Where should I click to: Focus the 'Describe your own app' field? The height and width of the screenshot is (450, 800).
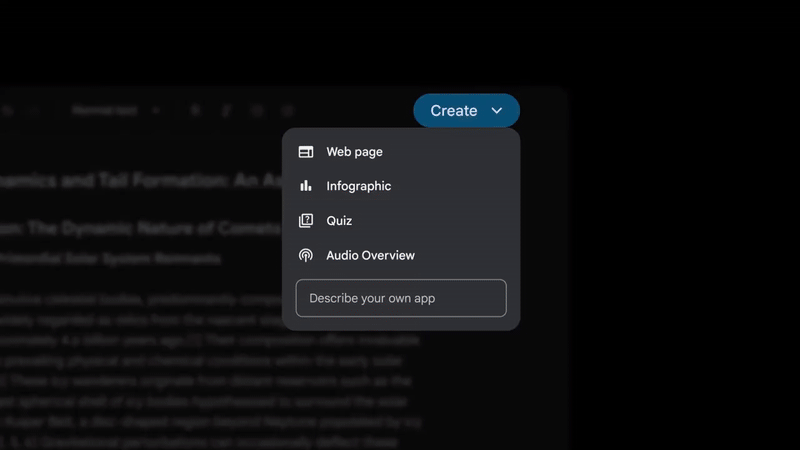(401, 298)
